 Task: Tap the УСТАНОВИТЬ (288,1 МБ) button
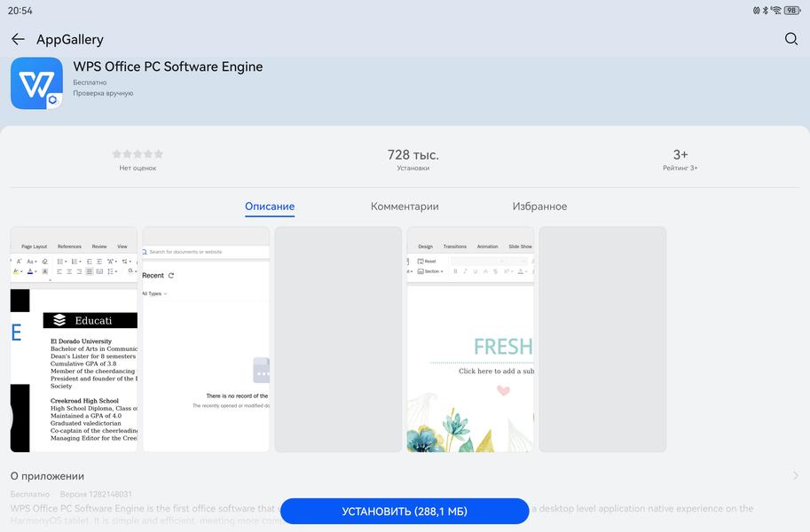[x=405, y=512]
